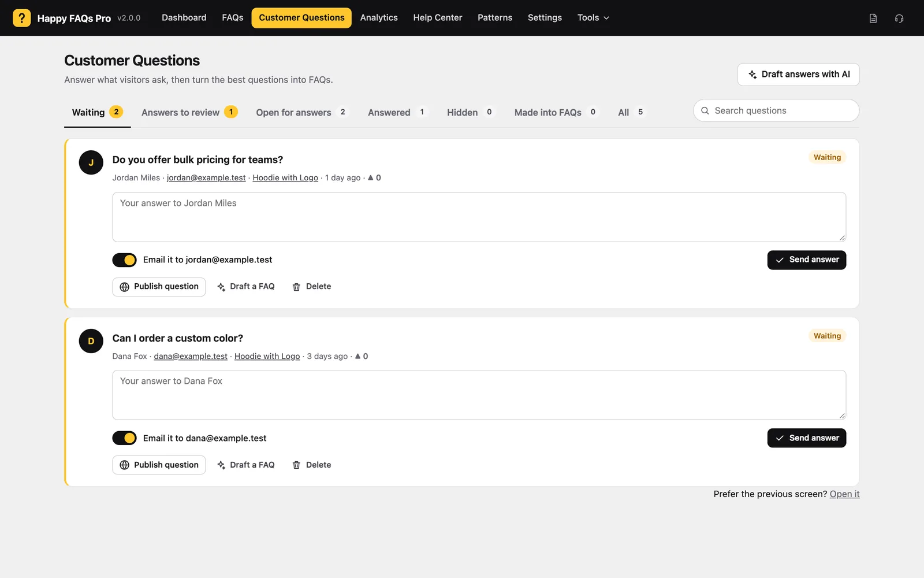This screenshot has height=578, width=924.
Task: Delete the bulk pricing question
Action: point(312,287)
